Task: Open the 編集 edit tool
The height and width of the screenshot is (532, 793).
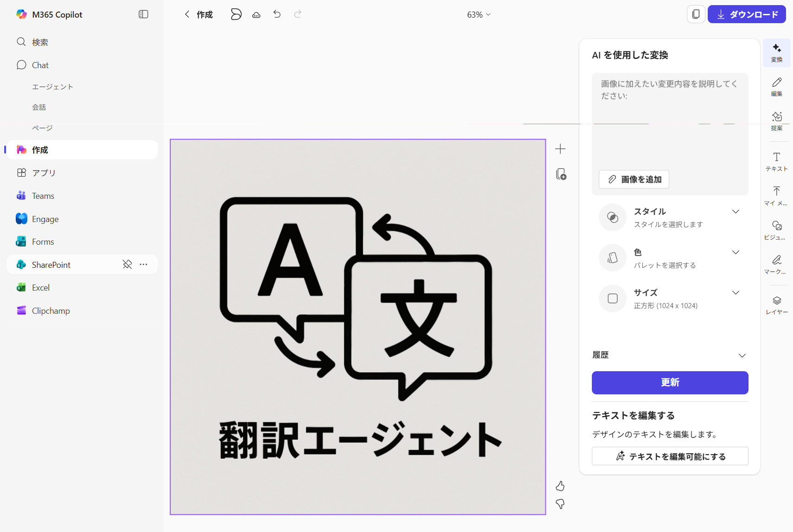Action: 776,86
